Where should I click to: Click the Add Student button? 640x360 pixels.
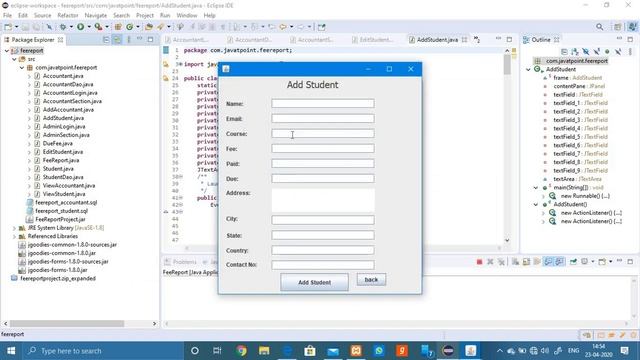tap(314, 282)
